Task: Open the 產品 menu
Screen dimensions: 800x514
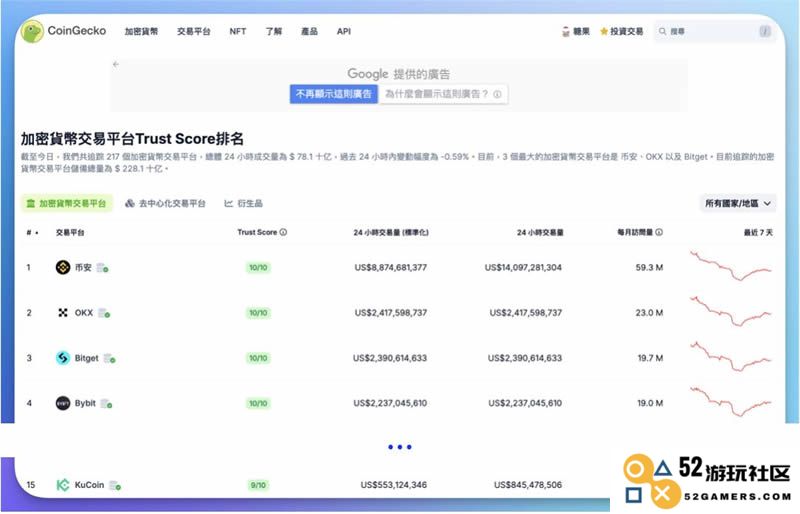Action: (309, 32)
